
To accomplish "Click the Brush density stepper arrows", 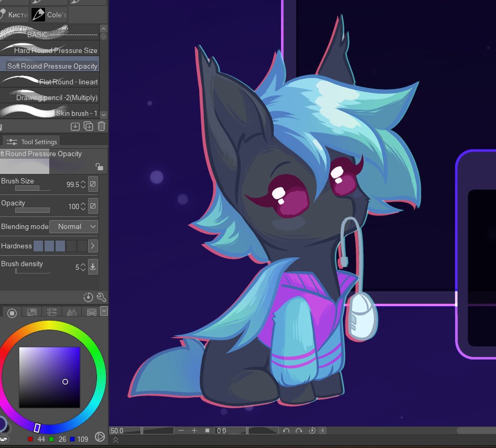I will point(83,267).
